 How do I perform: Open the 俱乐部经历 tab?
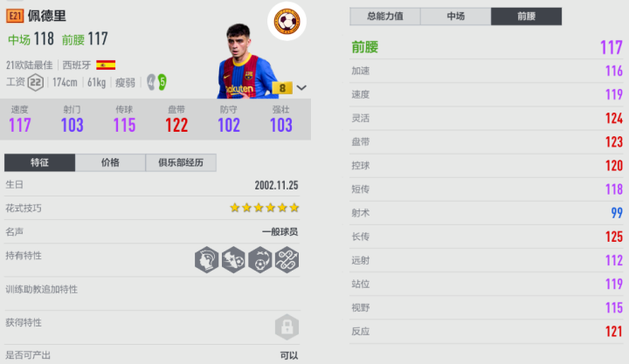point(181,162)
